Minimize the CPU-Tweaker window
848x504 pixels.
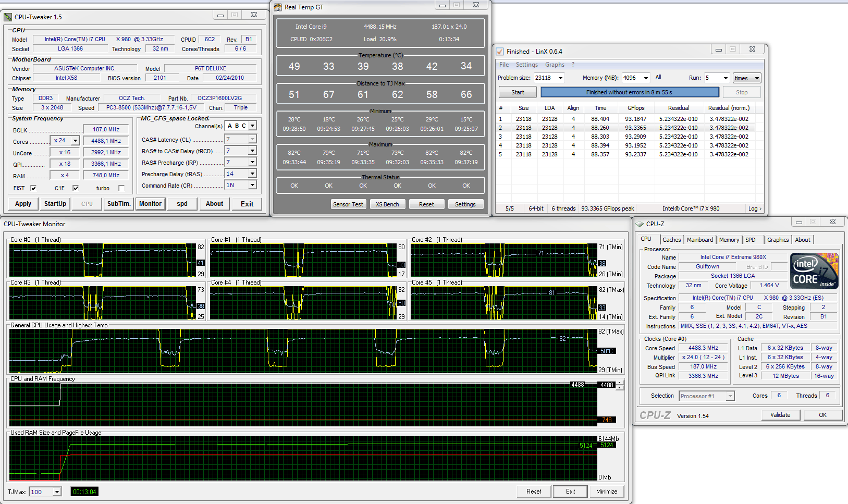coord(220,15)
